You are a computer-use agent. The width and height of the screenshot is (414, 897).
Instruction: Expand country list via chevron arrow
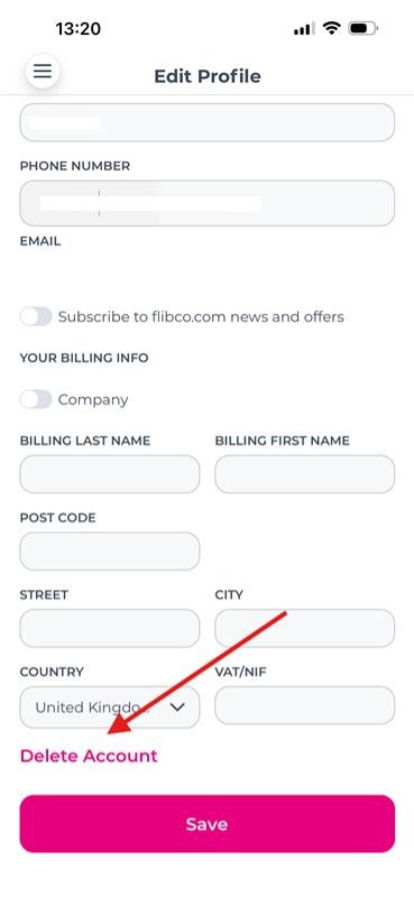(x=178, y=708)
